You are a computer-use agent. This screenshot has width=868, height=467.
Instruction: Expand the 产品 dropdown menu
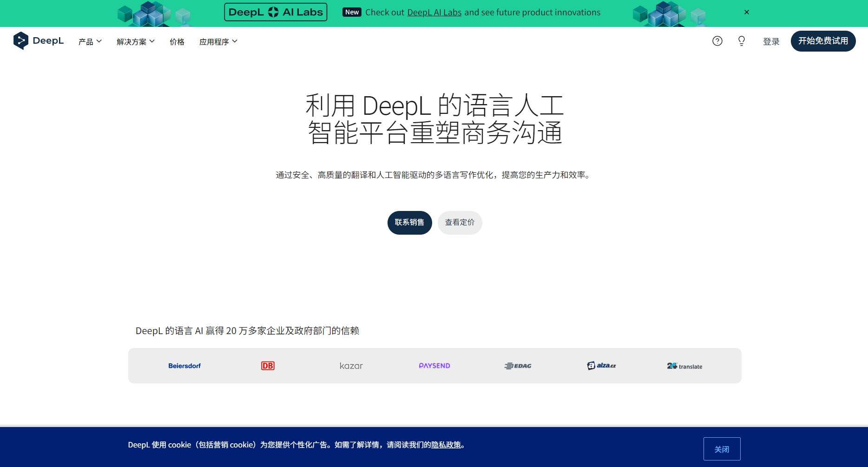point(90,42)
